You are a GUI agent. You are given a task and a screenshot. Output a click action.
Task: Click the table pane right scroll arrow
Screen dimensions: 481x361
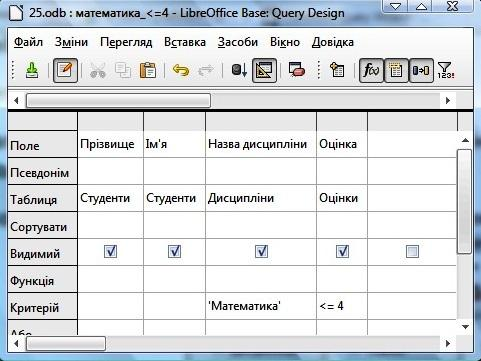pos(448,100)
